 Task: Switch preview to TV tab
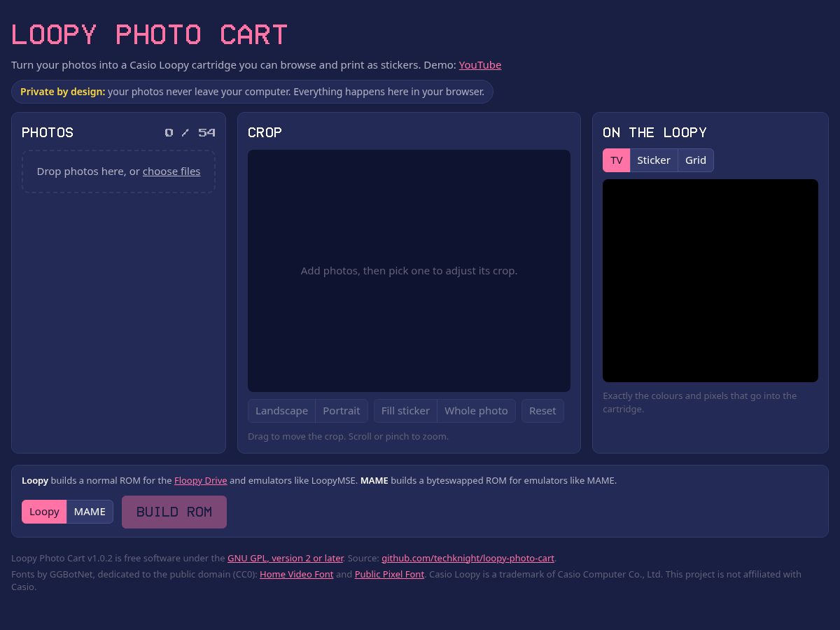[x=616, y=160]
